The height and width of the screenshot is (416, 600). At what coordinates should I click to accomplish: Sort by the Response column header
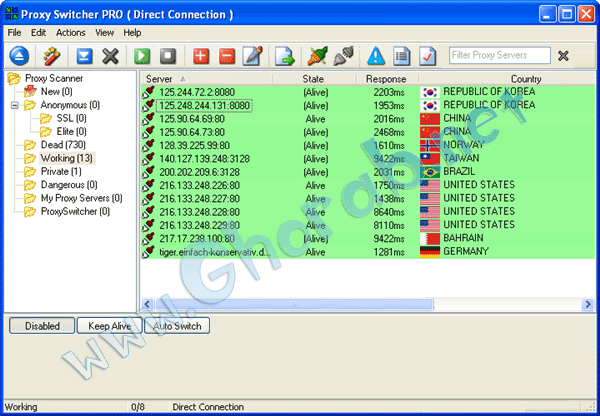(x=387, y=79)
